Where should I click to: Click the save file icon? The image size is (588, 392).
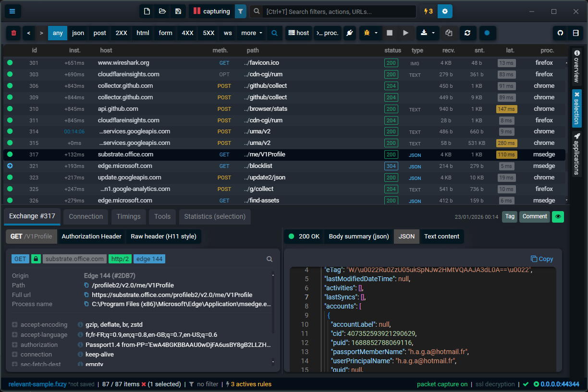[178, 11]
